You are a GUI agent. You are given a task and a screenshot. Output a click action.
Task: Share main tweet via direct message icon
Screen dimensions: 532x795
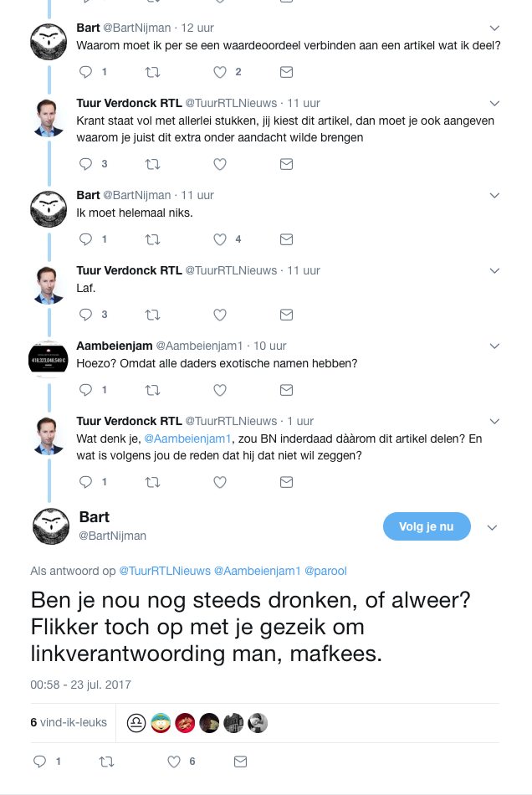[x=241, y=762]
